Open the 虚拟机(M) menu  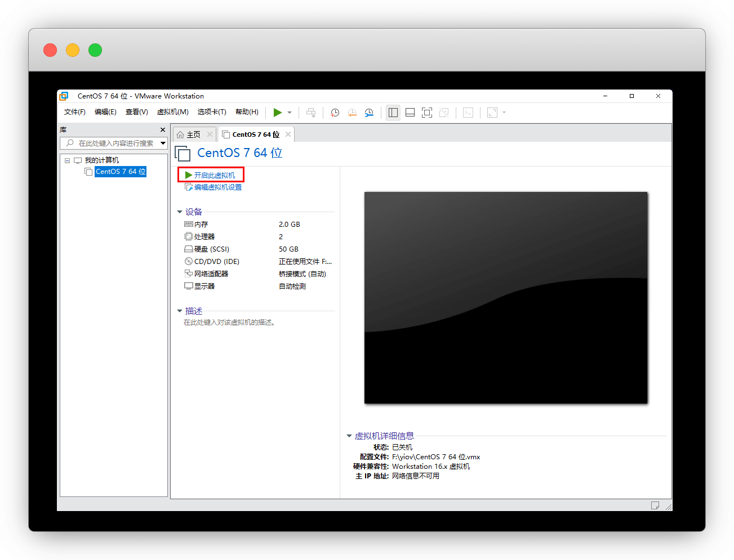pyautogui.click(x=172, y=112)
